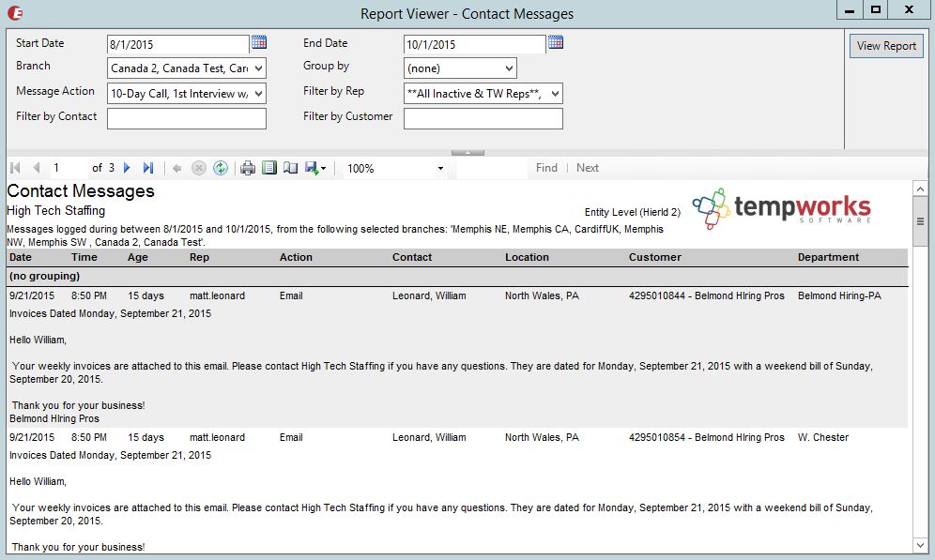The height and width of the screenshot is (560, 935).
Task: Open the Filter by Rep dropdown
Action: 555,93
